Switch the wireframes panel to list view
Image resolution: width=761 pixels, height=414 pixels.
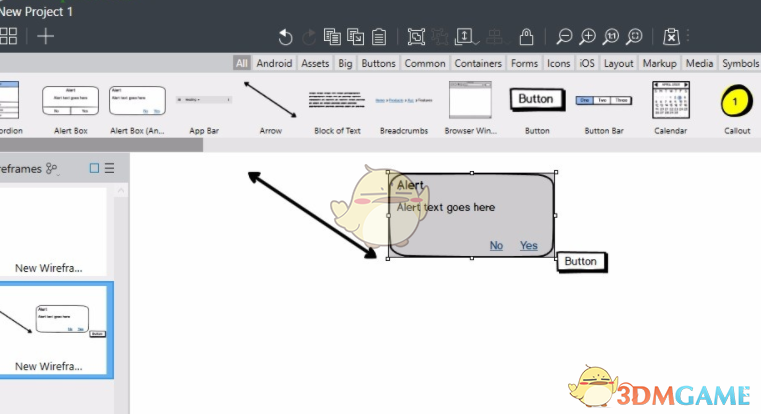[110, 168]
